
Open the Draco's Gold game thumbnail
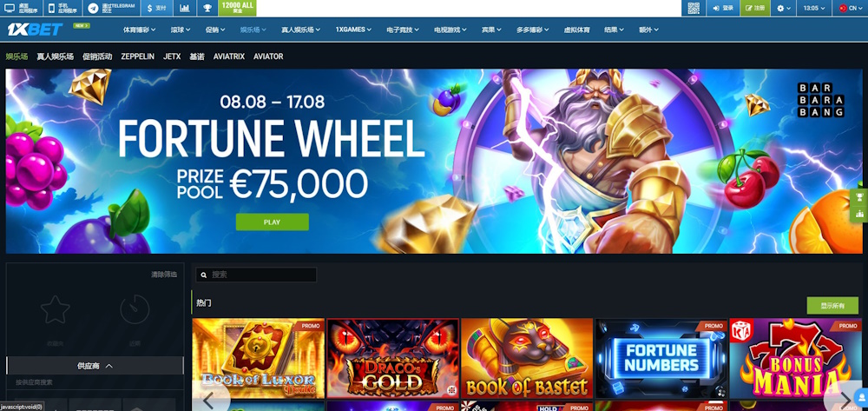click(x=392, y=358)
